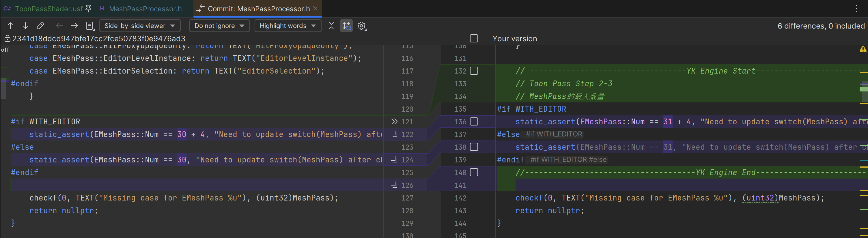Toggle synchronize scrolling icon
868x238 pixels.
346,26
